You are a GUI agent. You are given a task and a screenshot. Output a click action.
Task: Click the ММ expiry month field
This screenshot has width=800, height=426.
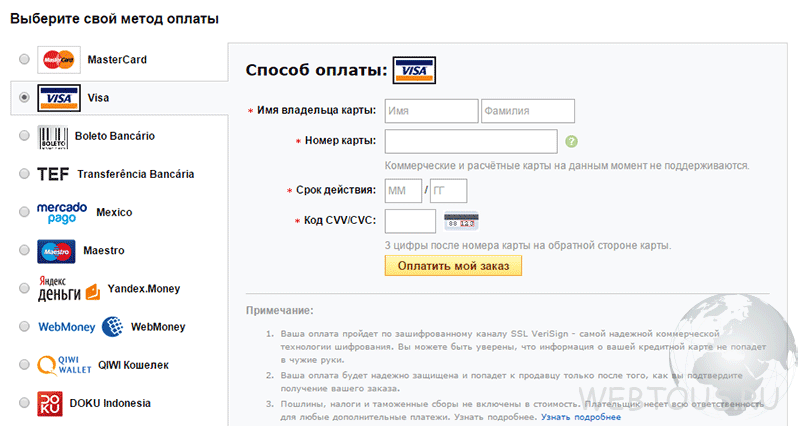(403, 191)
